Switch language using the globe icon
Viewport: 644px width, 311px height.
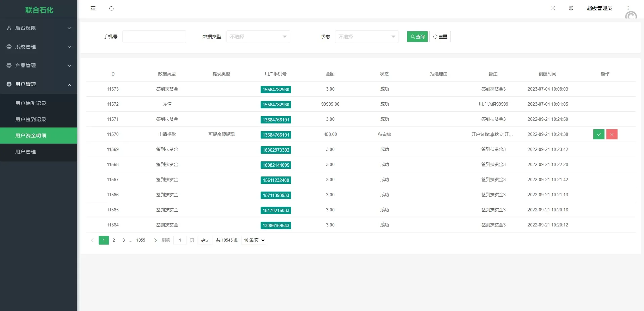pos(571,8)
